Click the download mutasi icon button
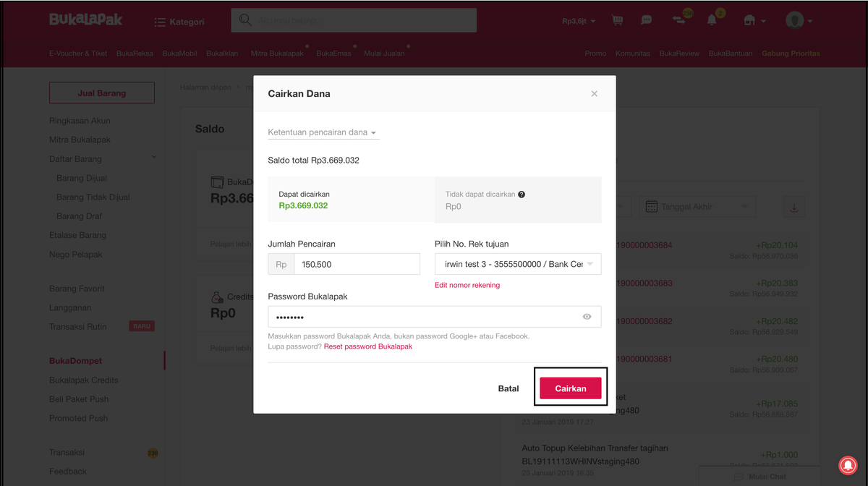This screenshot has width=868, height=486. coord(793,207)
